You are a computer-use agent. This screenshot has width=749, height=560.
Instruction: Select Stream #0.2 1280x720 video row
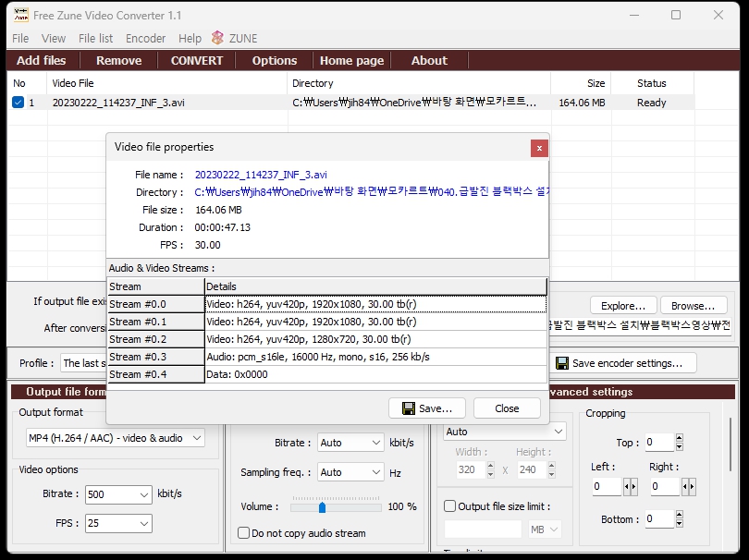tap(326, 339)
